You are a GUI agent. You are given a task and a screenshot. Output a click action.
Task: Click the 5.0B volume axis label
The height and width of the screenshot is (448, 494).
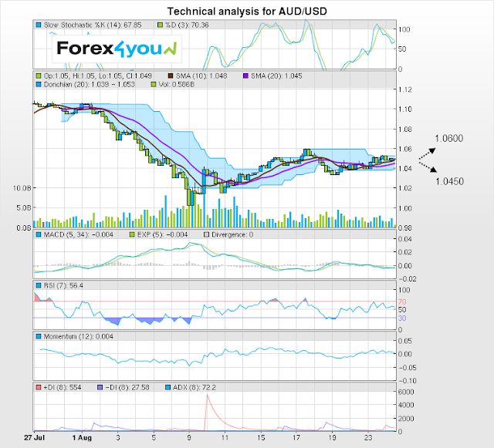(24, 208)
